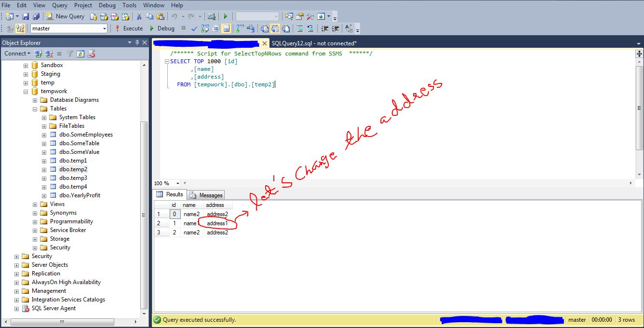Click the Save icon in the toolbar
The height and width of the screenshot is (328, 644).
pos(26,16)
